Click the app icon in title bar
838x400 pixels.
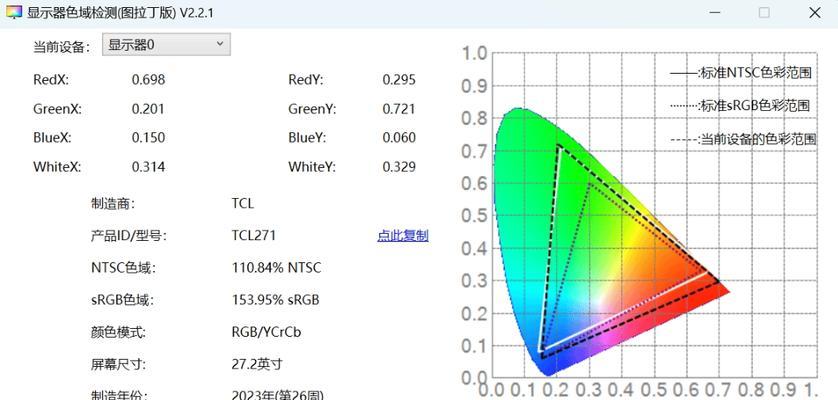(x=13, y=12)
